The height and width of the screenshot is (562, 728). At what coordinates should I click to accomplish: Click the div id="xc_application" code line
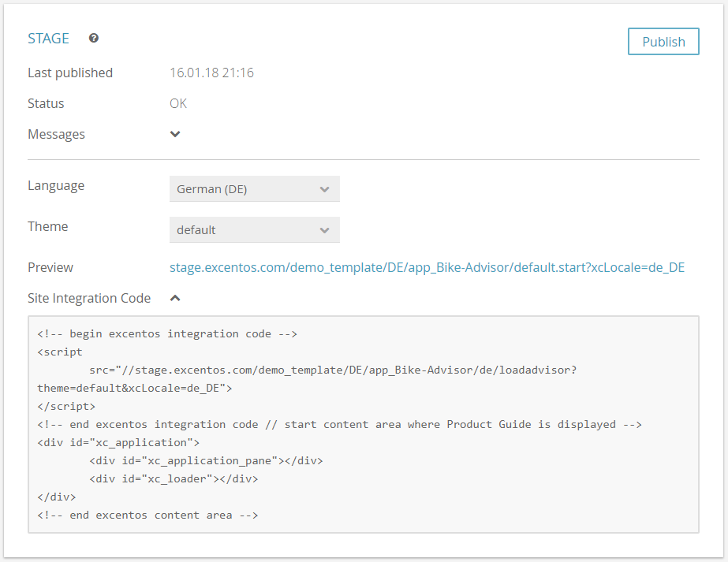tap(118, 442)
